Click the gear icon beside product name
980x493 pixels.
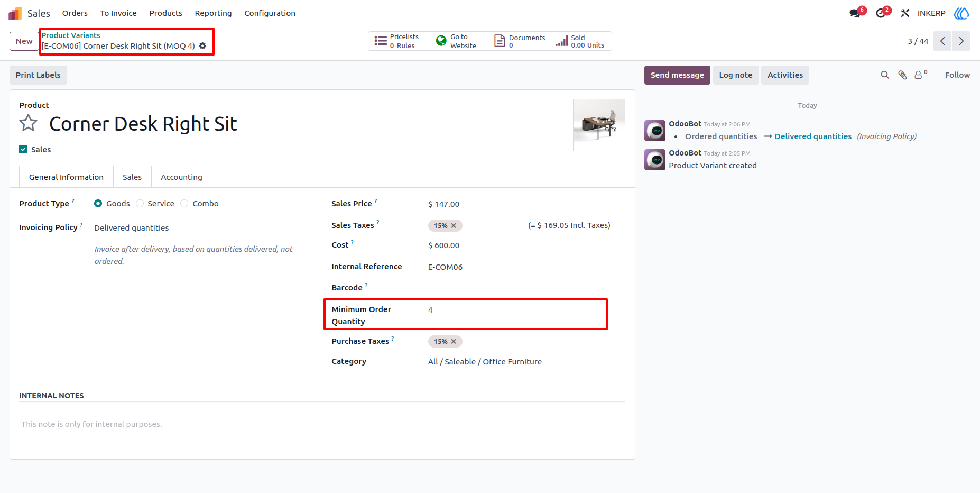coord(202,46)
